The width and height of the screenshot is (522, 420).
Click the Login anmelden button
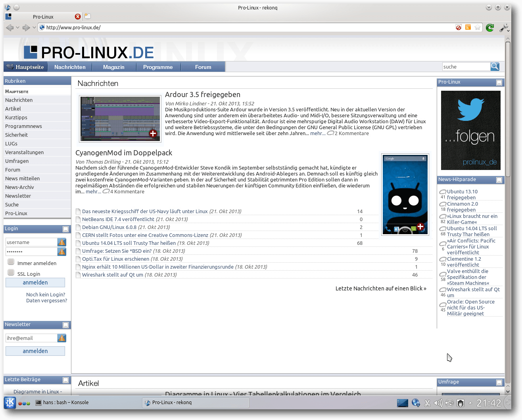(35, 283)
